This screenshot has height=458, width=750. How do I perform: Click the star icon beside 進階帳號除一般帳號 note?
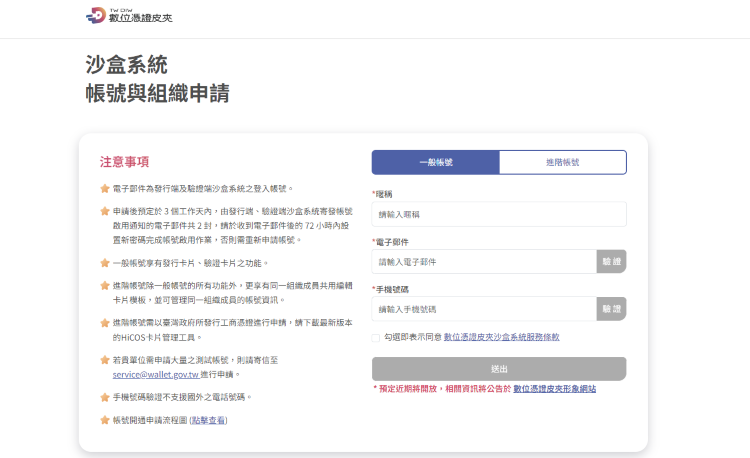[105, 285]
